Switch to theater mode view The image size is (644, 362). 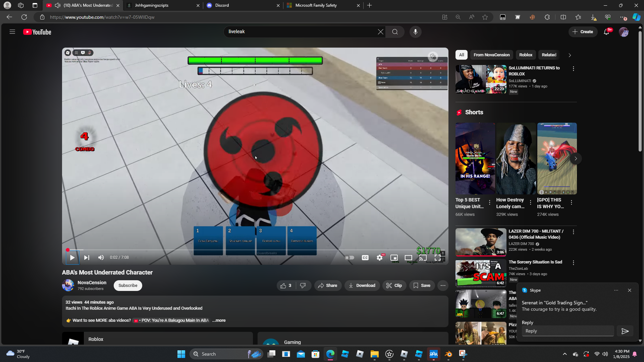(x=408, y=257)
